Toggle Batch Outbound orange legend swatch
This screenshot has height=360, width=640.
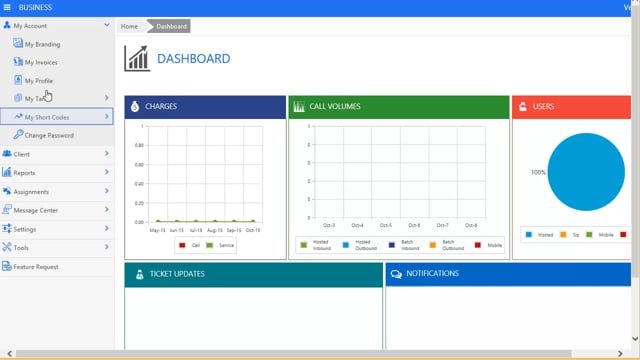tap(433, 245)
